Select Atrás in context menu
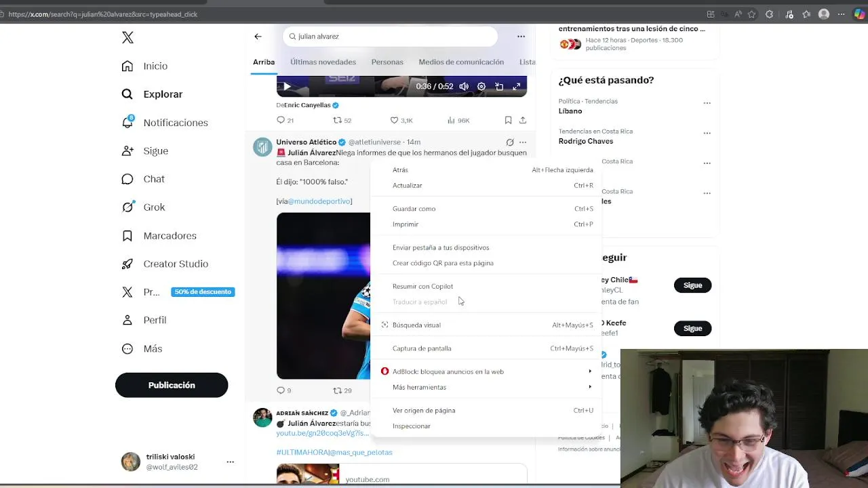 pos(486,170)
